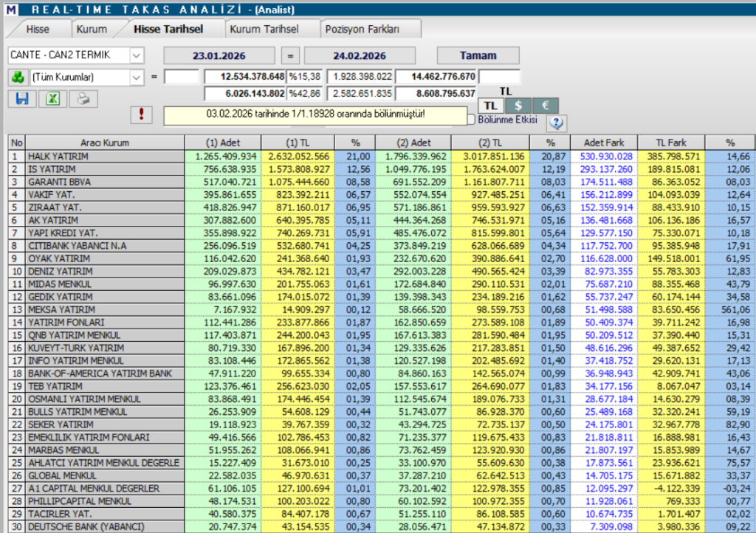756x533 pixels.
Task: Switch to the Kurum Tarihsel tab
Action: click(x=264, y=30)
